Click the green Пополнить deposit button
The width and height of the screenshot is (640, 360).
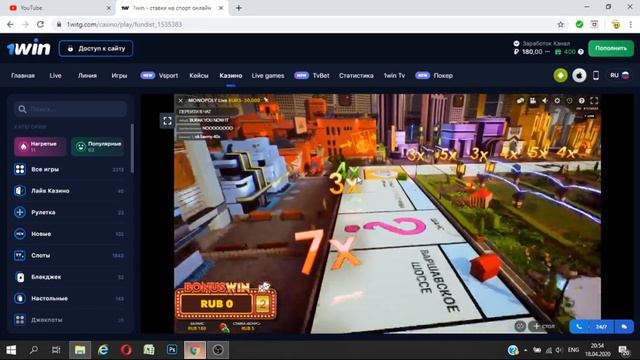[611, 48]
